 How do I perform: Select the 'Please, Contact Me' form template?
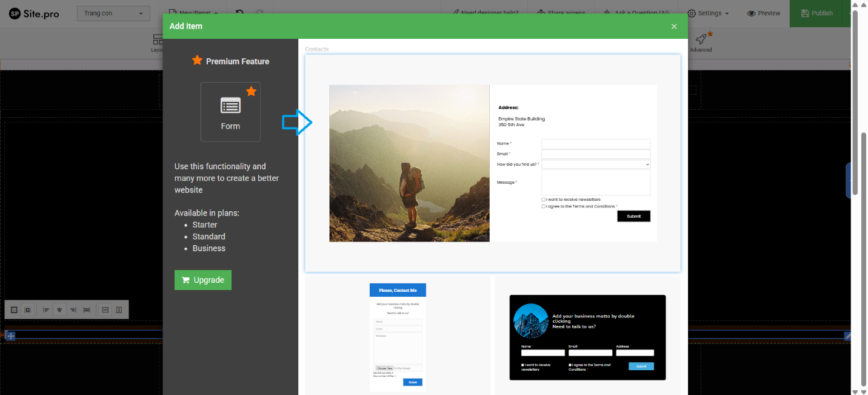tap(398, 337)
